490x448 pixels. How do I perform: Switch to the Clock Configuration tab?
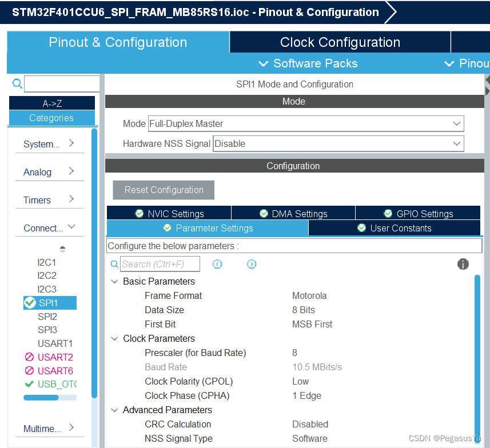click(340, 42)
